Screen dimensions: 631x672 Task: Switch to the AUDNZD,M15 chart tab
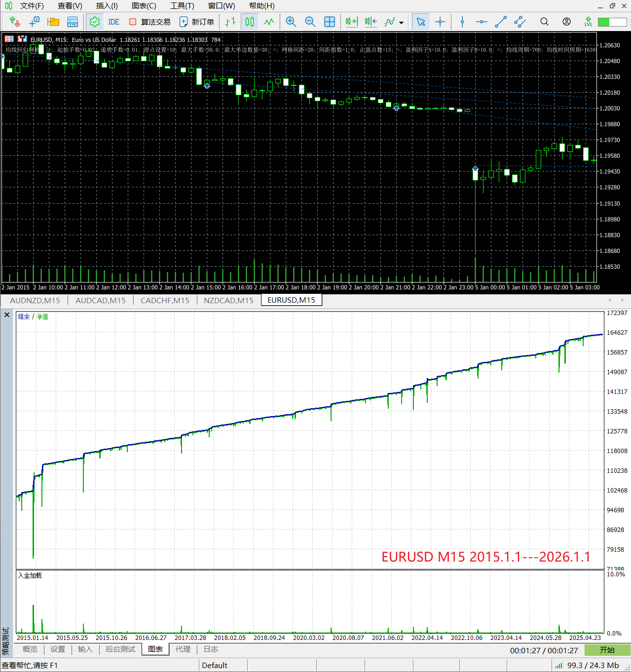click(x=35, y=300)
